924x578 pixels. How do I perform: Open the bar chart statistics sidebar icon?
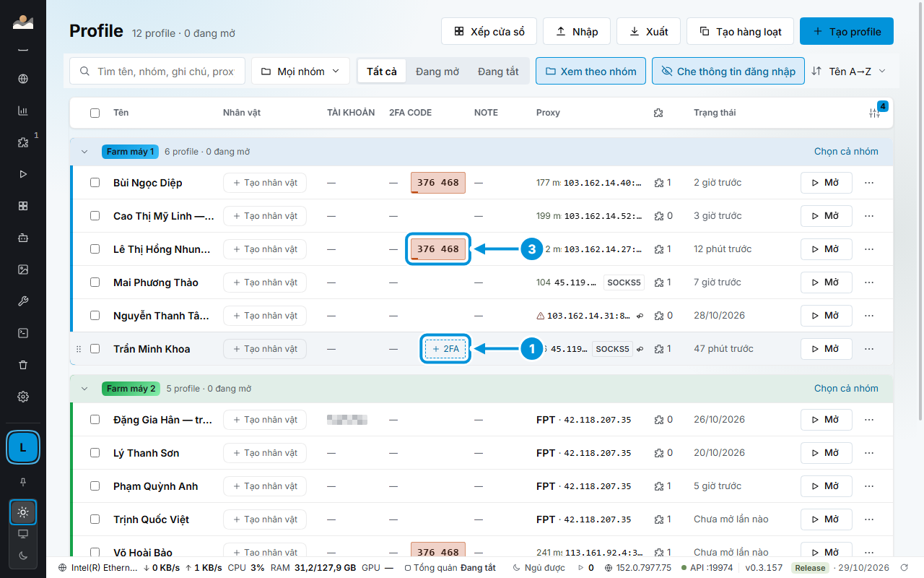tap(23, 111)
